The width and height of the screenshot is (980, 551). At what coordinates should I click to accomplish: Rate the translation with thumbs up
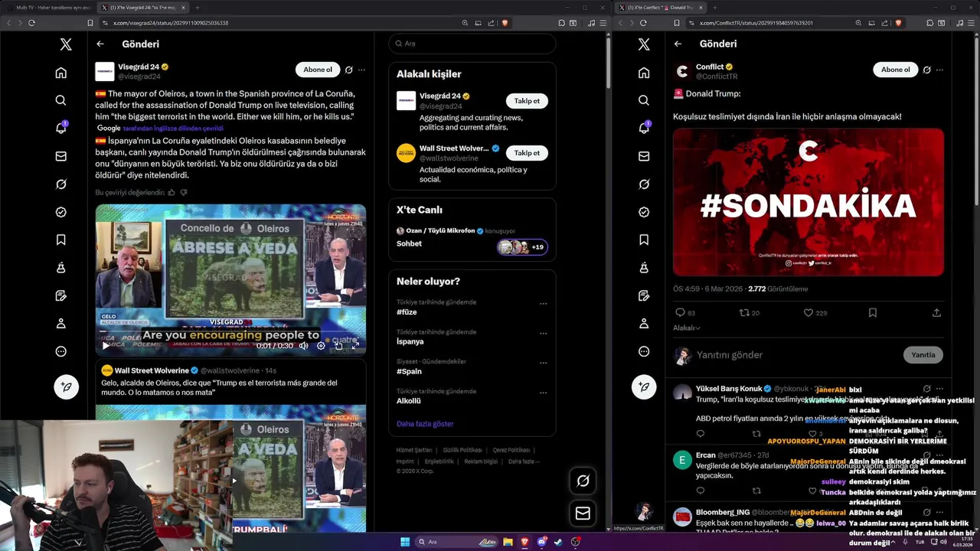[x=171, y=193]
